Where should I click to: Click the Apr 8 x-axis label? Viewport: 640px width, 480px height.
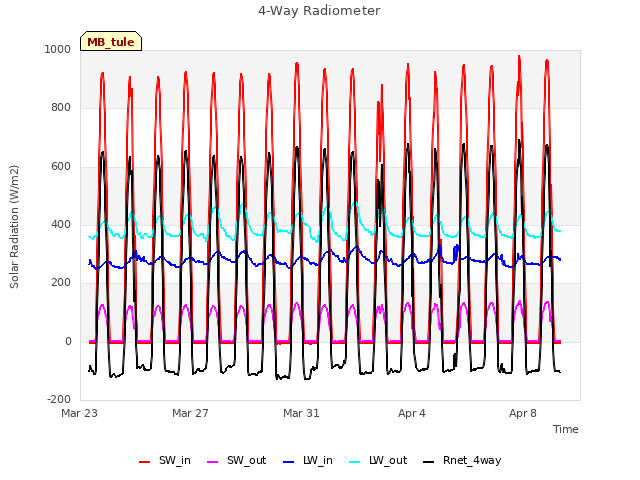pyautogui.click(x=523, y=413)
